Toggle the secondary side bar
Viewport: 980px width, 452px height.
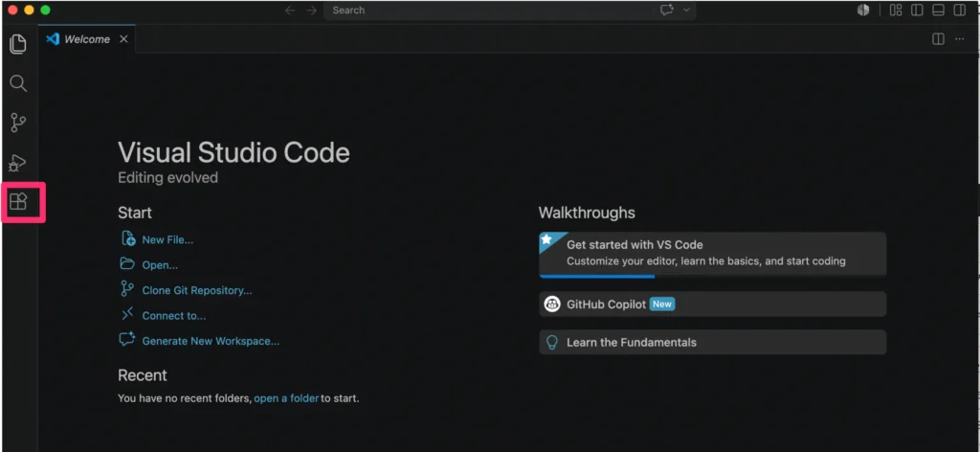(x=959, y=10)
